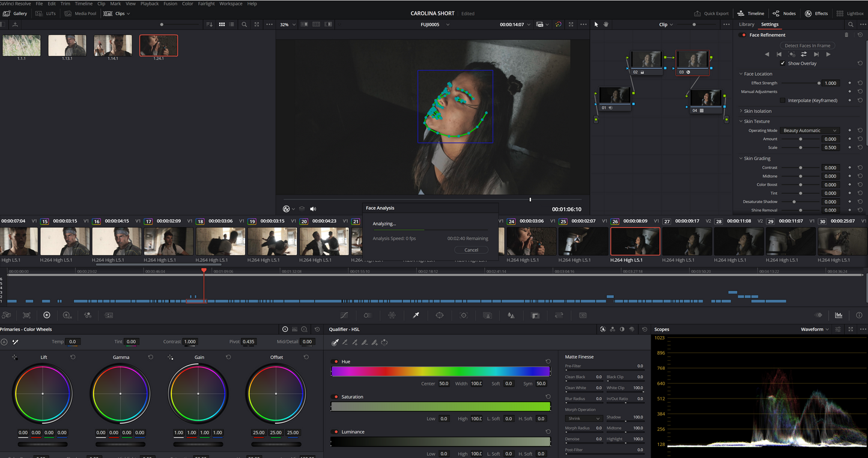Image resolution: width=868 pixels, height=458 pixels.
Task: Open the Color Warper palette
Action: click(x=392, y=315)
